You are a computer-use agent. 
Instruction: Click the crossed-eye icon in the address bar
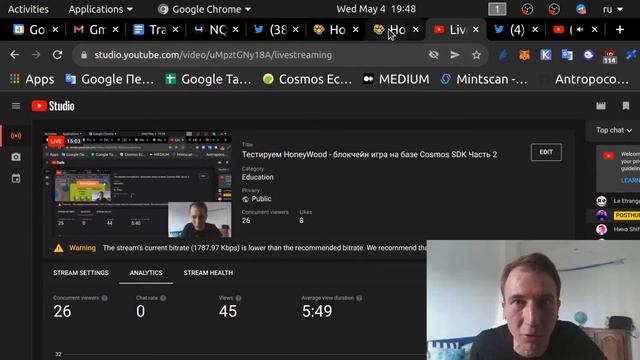[433, 55]
